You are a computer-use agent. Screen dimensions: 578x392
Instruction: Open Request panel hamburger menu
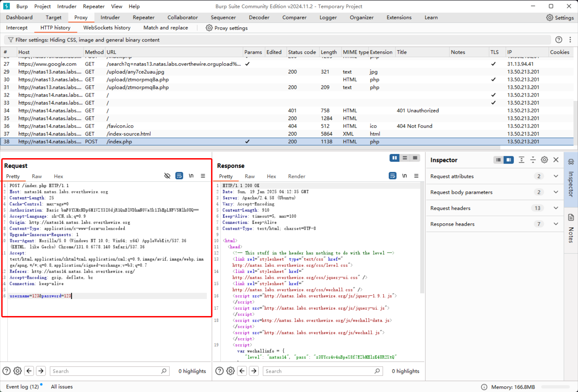(203, 176)
